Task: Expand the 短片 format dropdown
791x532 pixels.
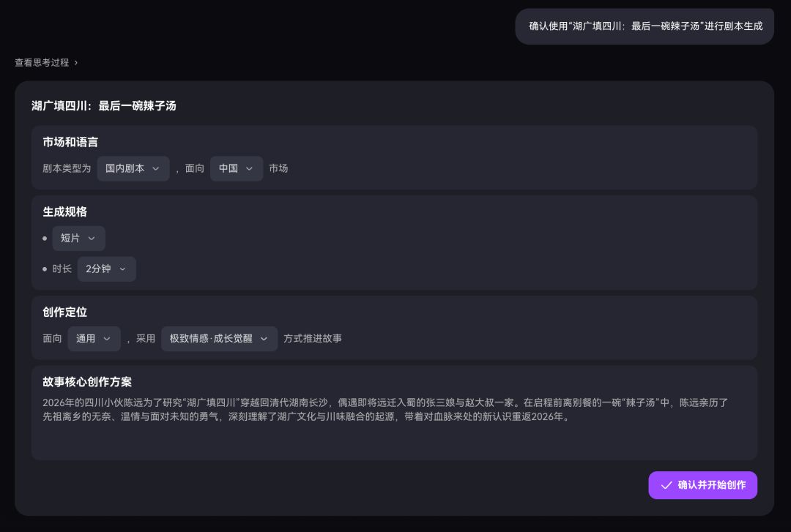Action: tap(78, 239)
